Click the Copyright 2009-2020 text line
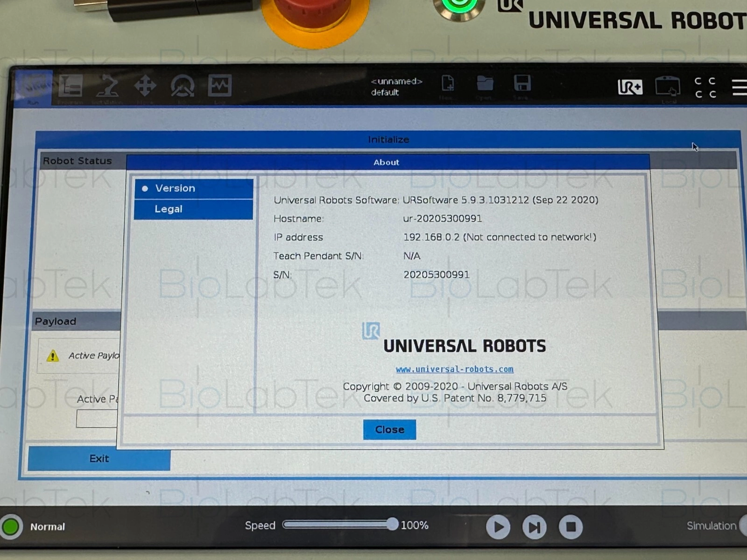 (455, 386)
